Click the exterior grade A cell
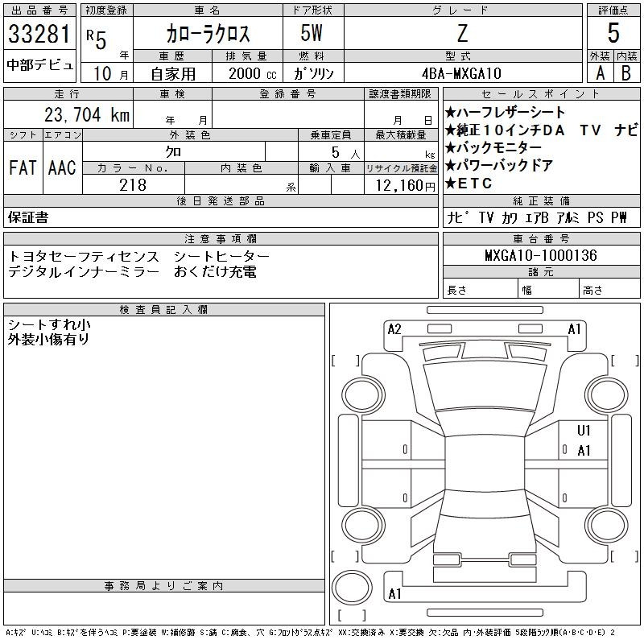 click(600, 72)
